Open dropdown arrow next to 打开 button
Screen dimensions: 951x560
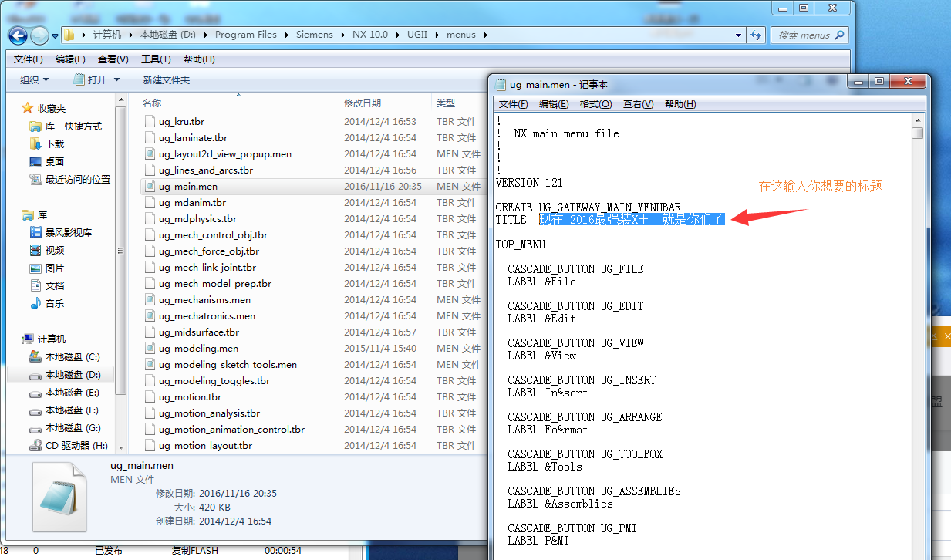tap(117, 79)
